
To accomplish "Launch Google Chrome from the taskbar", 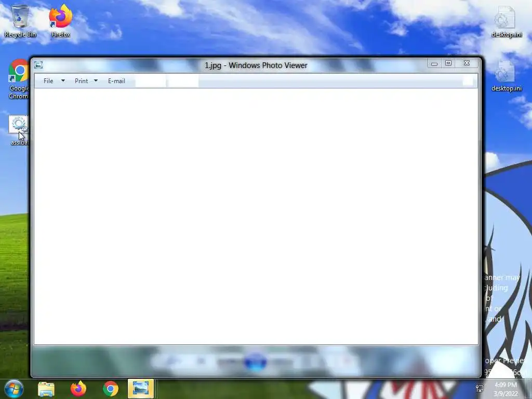I will [111, 389].
